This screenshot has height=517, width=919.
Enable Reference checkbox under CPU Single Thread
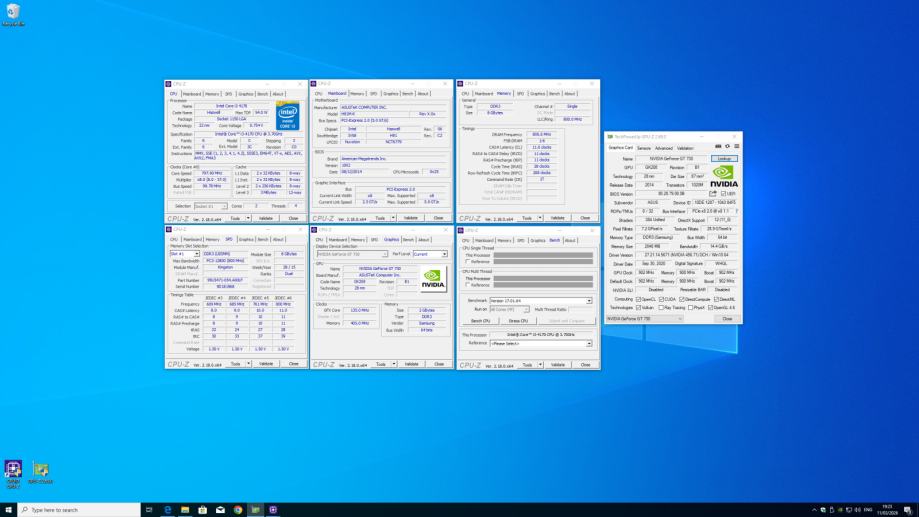click(467, 262)
